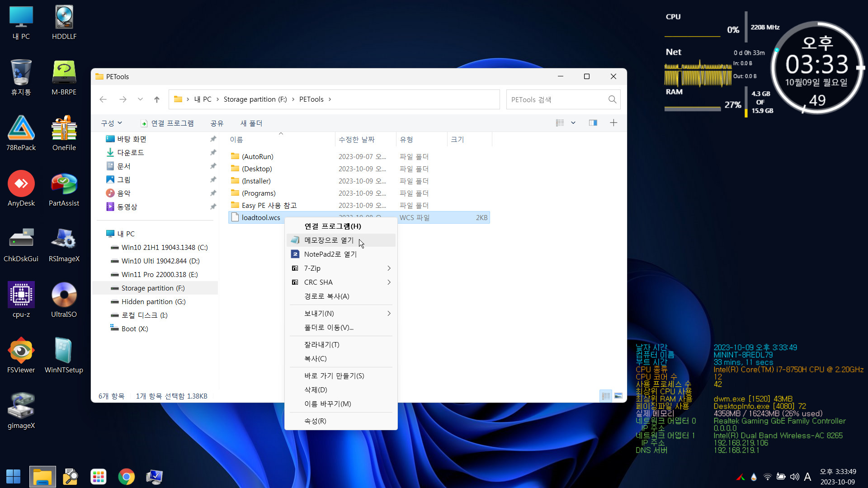This screenshot has height=488, width=868.
Task: Select 잘라내기(T) from context menu
Action: coord(341,345)
